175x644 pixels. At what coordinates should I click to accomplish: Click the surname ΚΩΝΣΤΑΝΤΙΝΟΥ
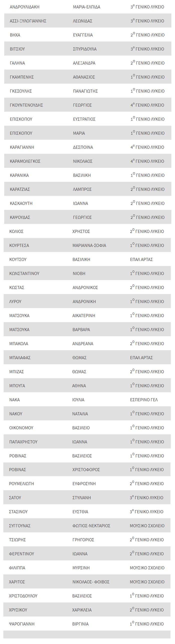pyautogui.click(x=24, y=273)
